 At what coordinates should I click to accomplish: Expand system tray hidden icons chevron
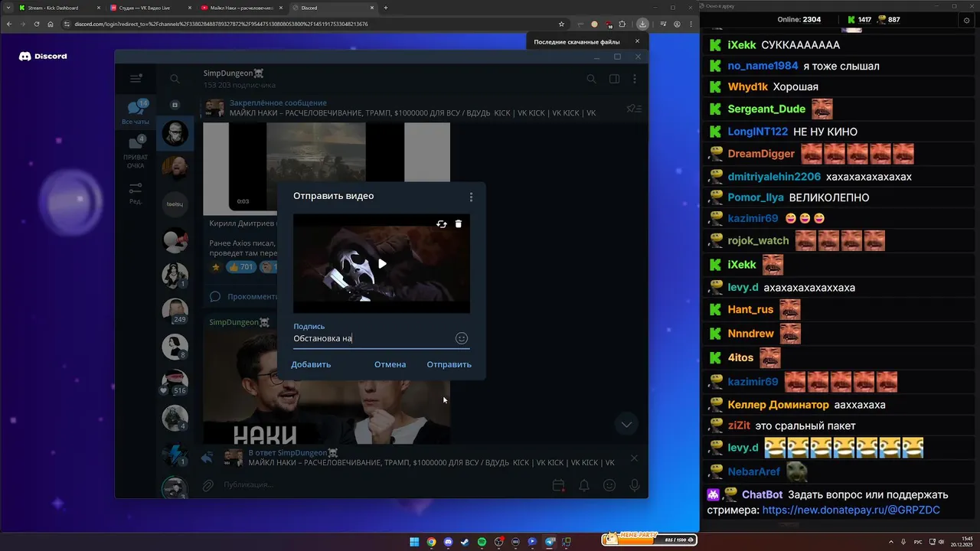pos(891,542)
